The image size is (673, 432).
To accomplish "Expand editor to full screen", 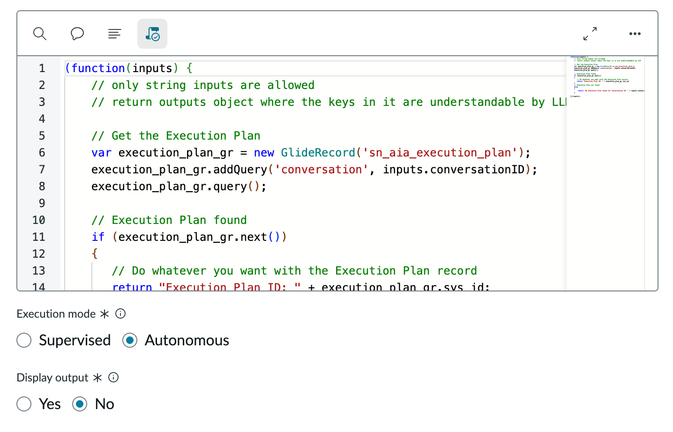I will tap(590, 33).
